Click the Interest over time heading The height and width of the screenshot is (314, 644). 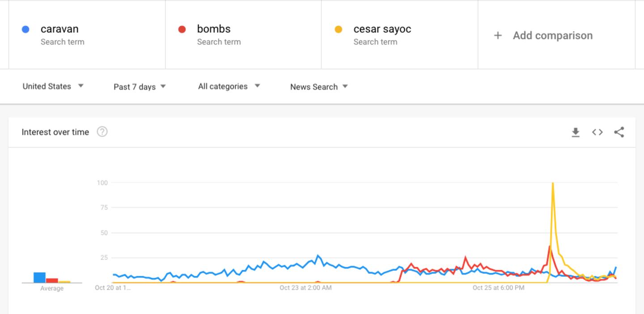coord(55,132)
